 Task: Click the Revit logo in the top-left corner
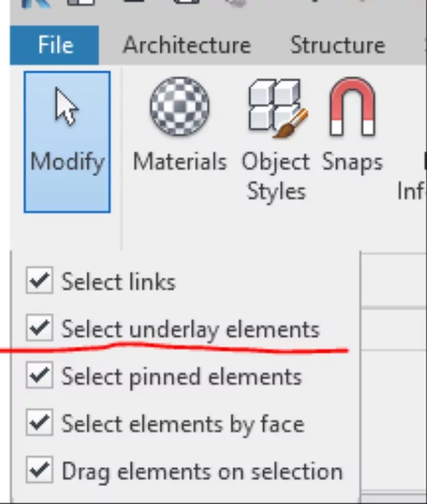pos(26,3)
